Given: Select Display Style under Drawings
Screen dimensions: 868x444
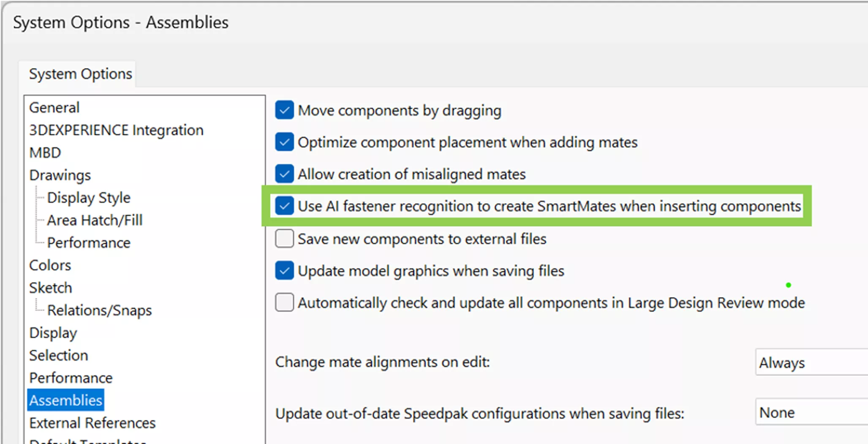Looking at the screenshot, I should coord(89,198).
